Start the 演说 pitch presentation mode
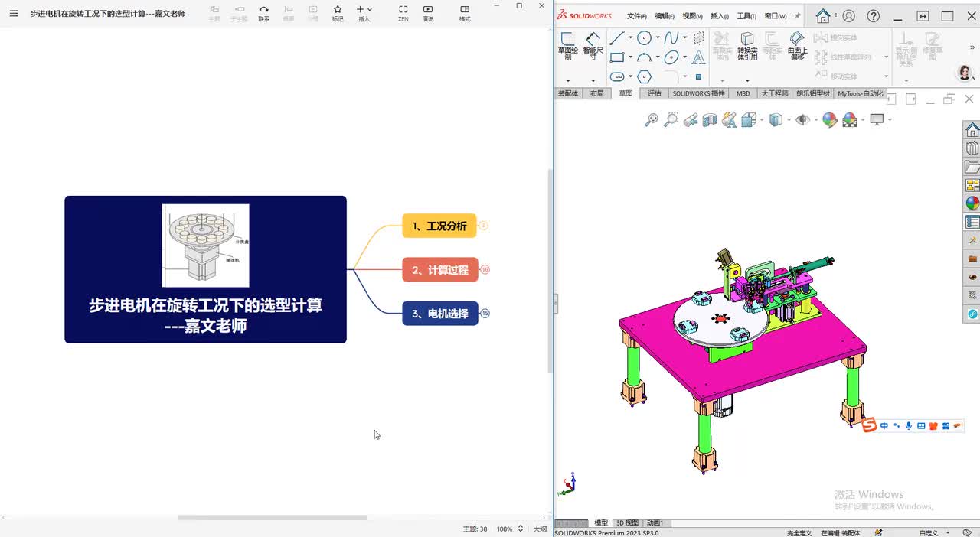980x537 pixels. coord(428,13)
